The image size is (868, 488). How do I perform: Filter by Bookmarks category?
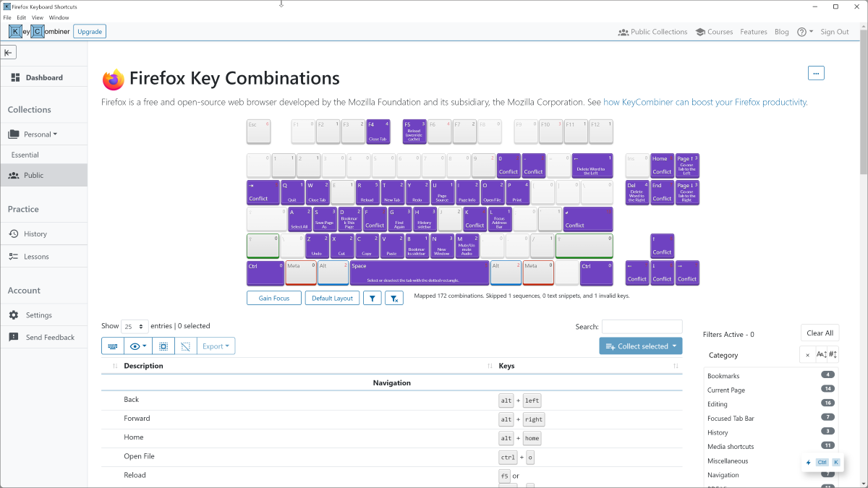[x=771, y=376]
